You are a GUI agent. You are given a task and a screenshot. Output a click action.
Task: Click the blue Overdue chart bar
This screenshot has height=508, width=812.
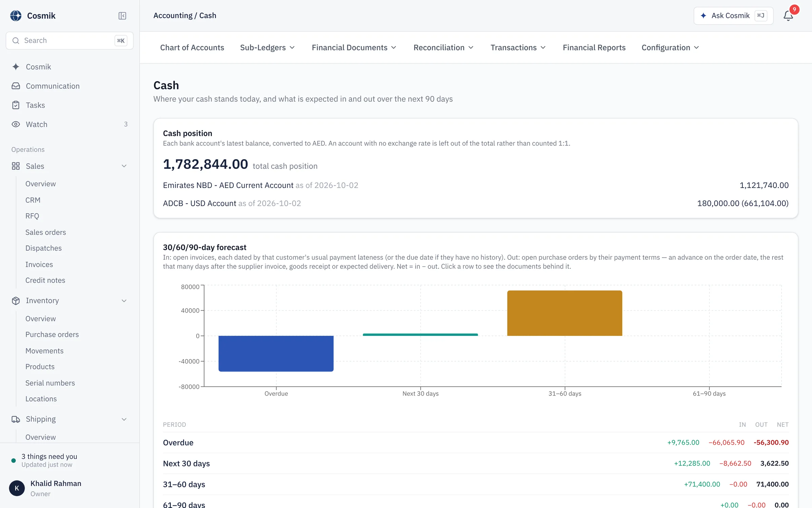(276, 354)
